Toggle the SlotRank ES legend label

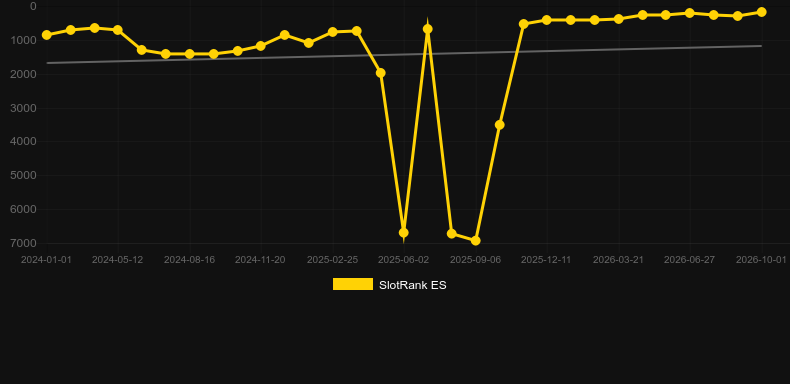(413, 285)
